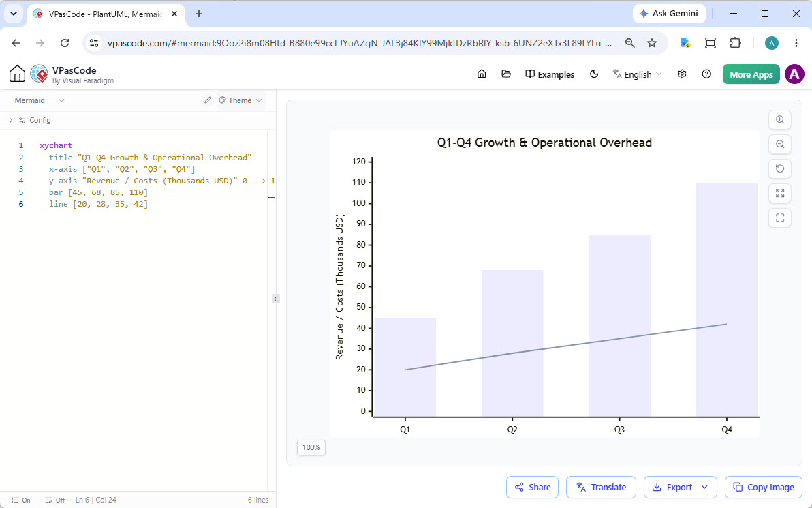This screenshot has width=812, height=508.
Task: Open the folder icon in header
Action: [506, 74]
